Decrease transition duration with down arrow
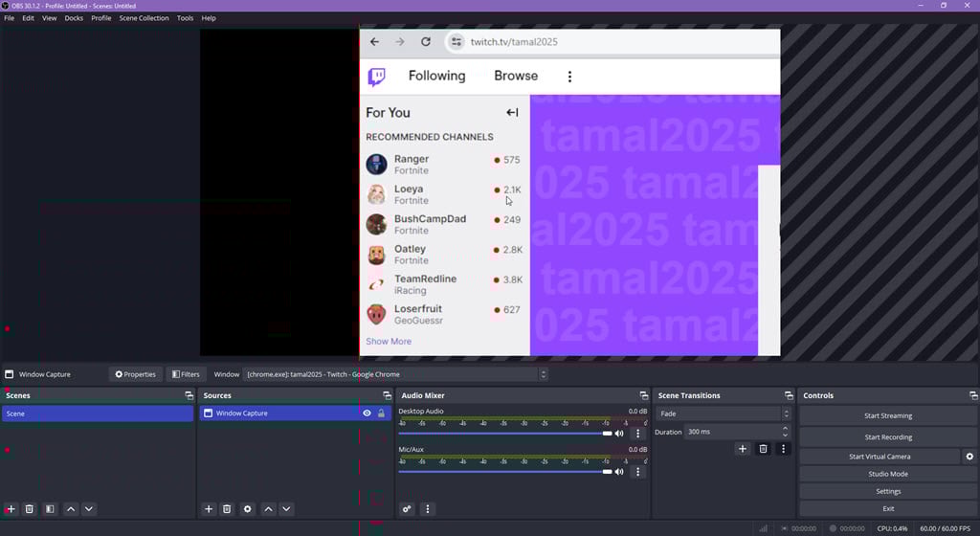980x536 pixels. coord(785,435)
